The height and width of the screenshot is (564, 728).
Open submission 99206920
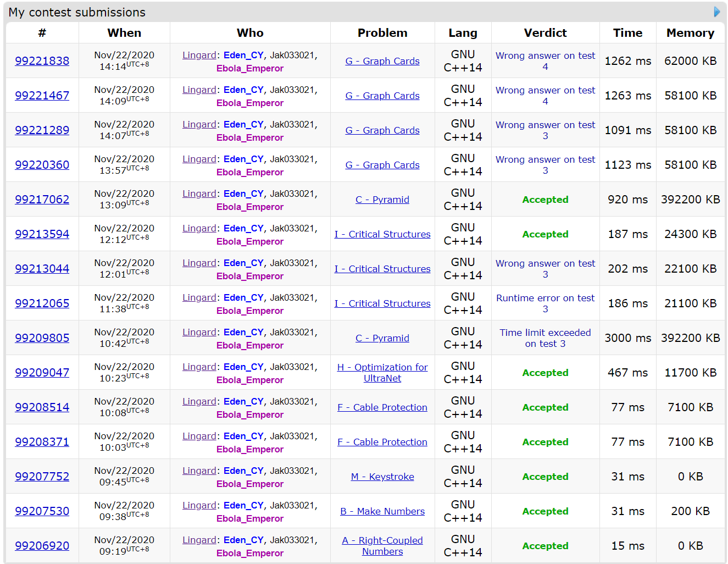(x=42, y=546)
